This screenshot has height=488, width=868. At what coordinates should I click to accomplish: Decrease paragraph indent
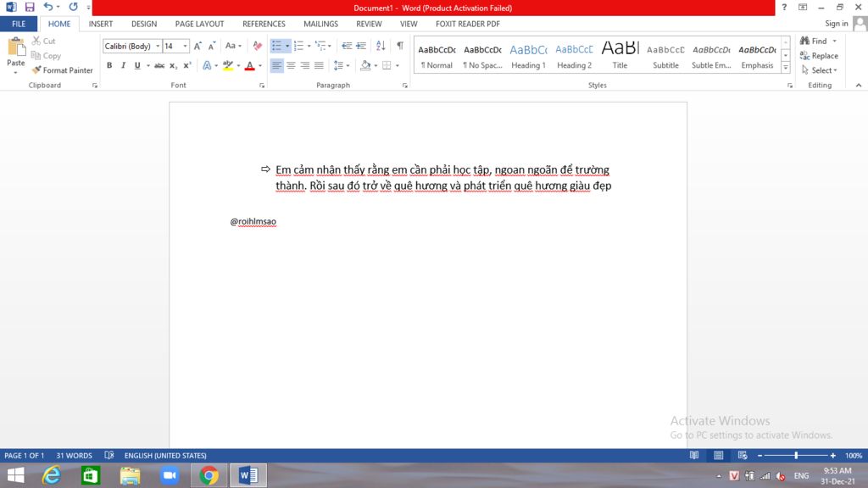[x=347, y=46]
